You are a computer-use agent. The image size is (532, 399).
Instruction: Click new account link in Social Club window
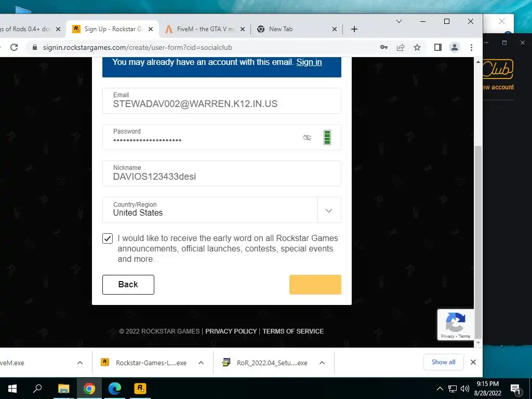(498, 87)
